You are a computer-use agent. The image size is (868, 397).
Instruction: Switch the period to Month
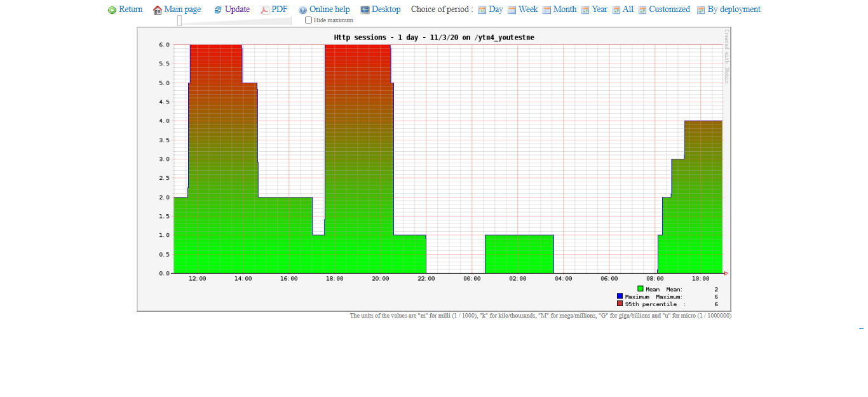[x=564, y=10]
